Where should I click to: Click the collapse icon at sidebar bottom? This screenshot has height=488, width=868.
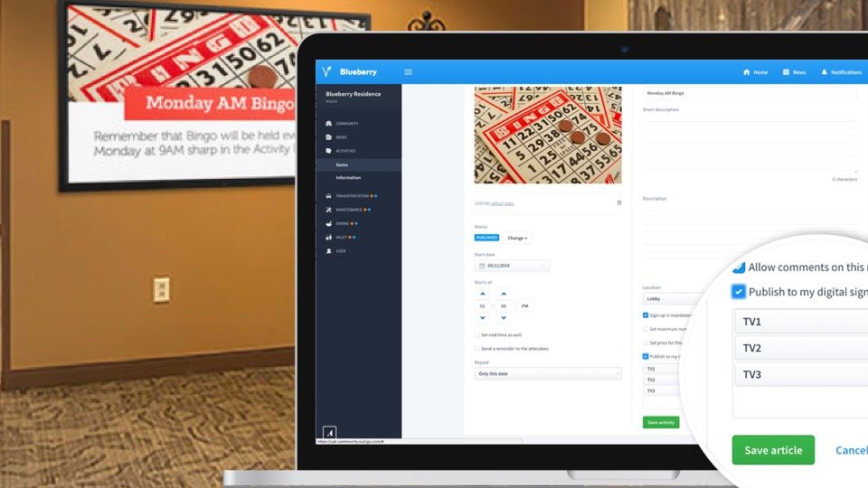click(329, 433)
